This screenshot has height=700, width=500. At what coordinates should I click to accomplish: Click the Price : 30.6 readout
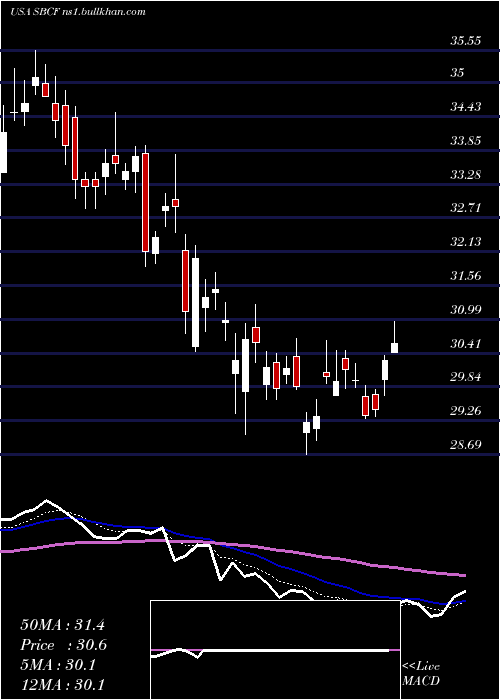[63, 645]
